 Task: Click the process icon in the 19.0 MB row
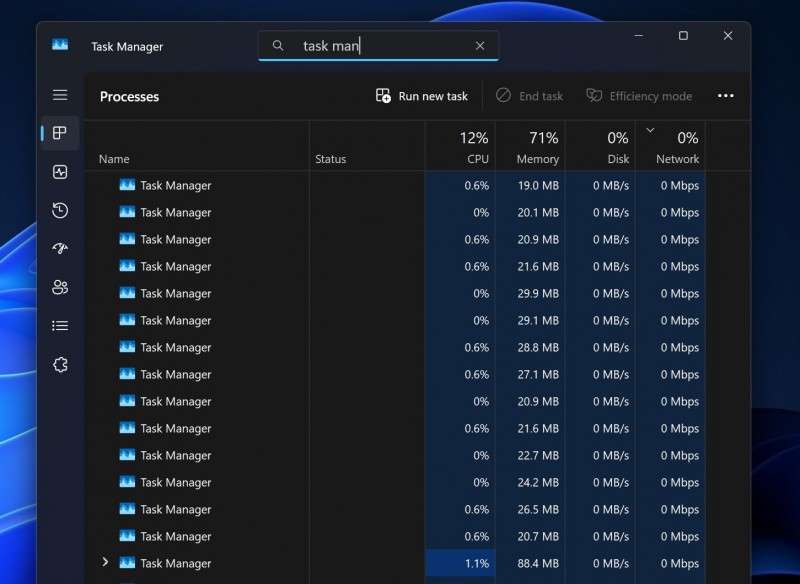tap(127, 185)
